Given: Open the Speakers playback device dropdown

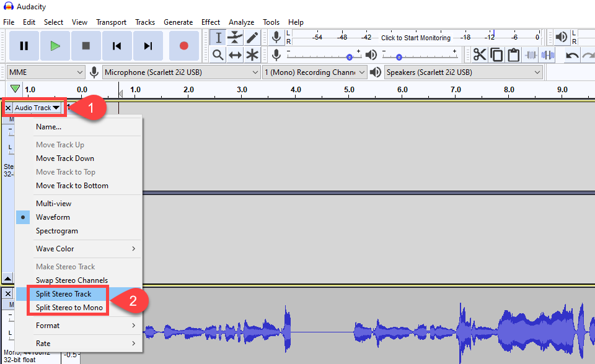Looking at the screenshot, I should click(462, 72).
